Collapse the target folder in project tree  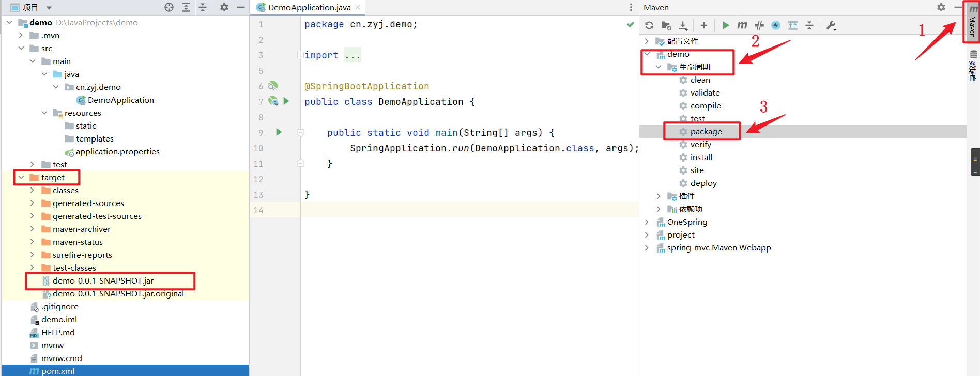21,177
